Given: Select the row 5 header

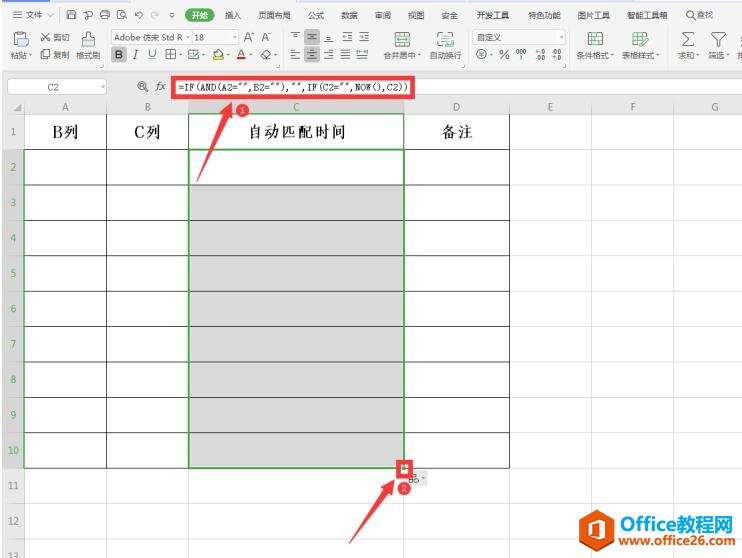Looking at the screenshot, I should pos(13,273).
